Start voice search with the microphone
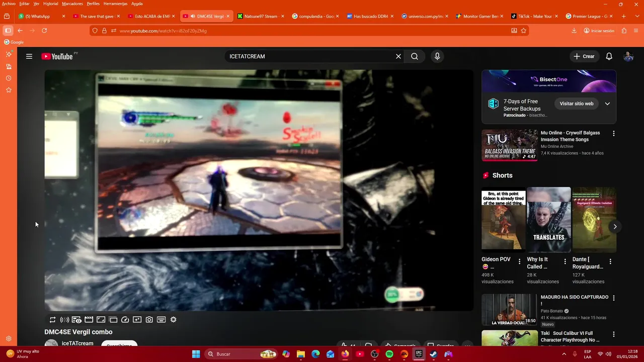Image resolution: width=644 pixels, height=362 pixels. (437, 56)
